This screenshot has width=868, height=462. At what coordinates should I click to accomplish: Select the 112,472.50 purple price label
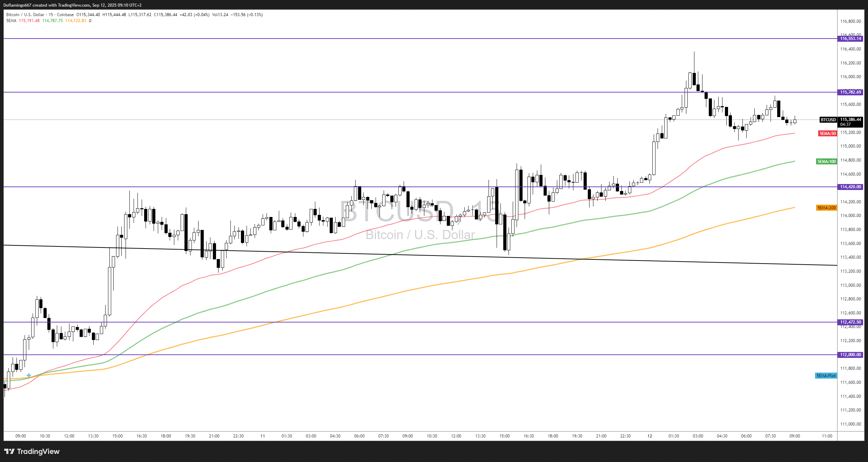click(x=850, y=322)
